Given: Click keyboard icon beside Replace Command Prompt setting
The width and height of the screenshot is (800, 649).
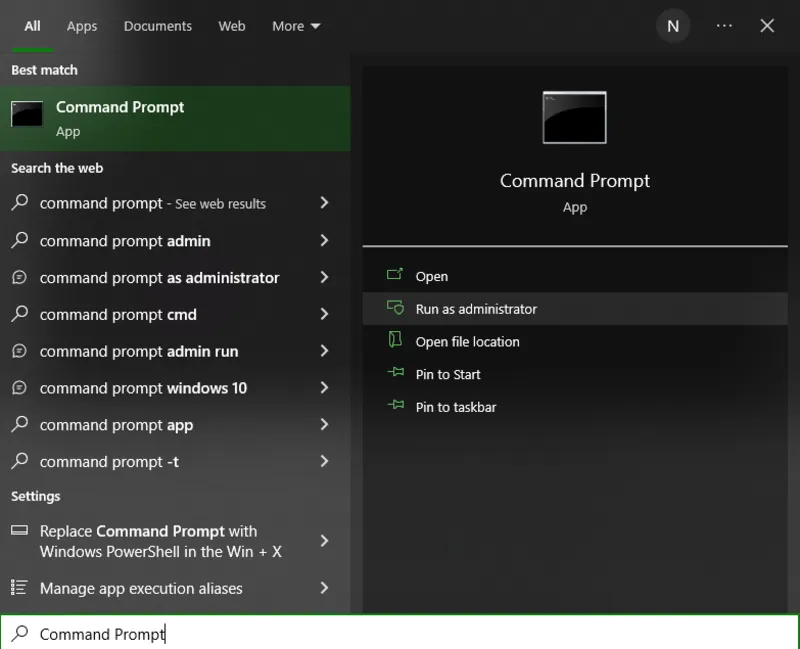Looking at the screenshot, I should pyautogui.click(x=19, y=531).
